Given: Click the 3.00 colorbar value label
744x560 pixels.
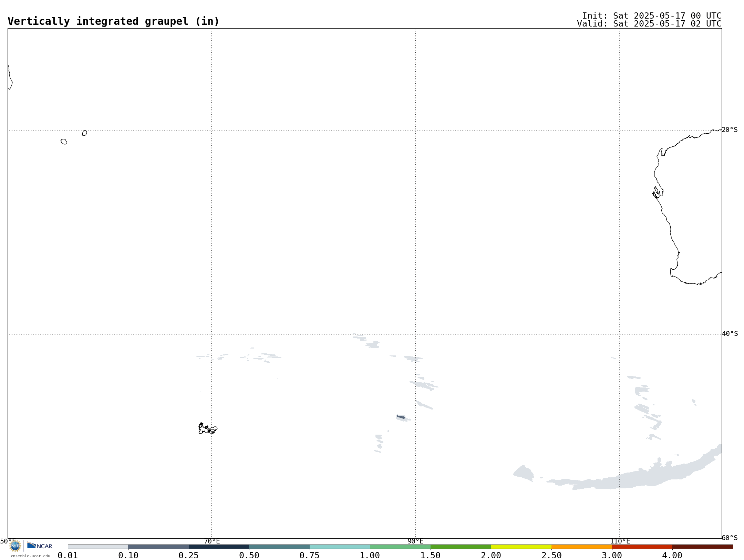Looking at the screenshot, I should pos(612,556).
